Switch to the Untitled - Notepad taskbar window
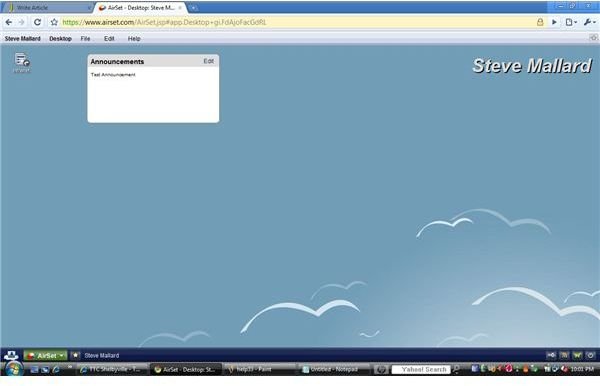Image resolution: width=600 pixels, height=386 pixels. point(334,369)
